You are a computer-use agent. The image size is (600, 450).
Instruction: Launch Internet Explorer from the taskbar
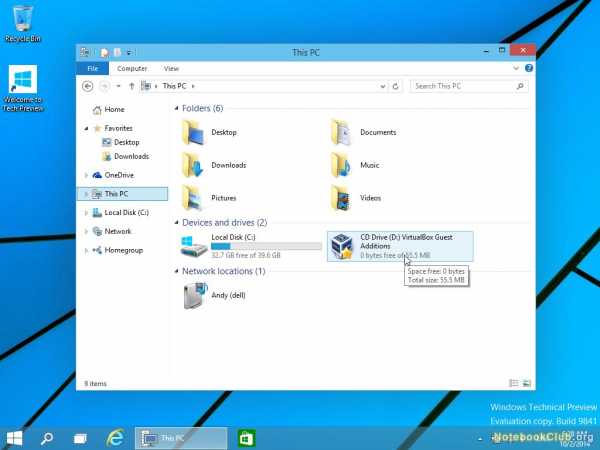pos(116,437)
